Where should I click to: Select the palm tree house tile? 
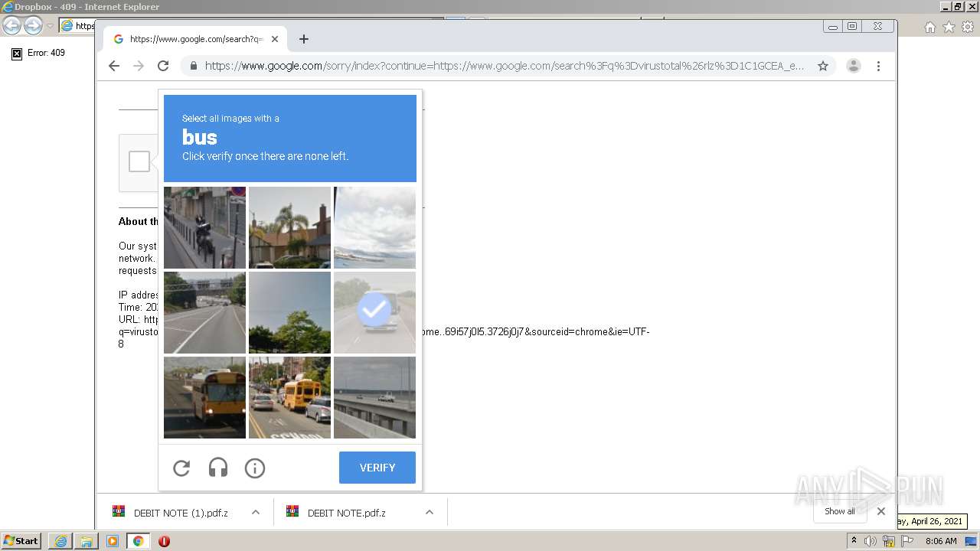point(289,227)
